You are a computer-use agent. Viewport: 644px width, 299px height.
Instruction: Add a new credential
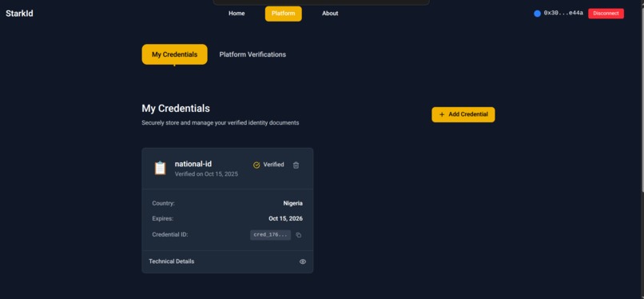tap(463, 114)
